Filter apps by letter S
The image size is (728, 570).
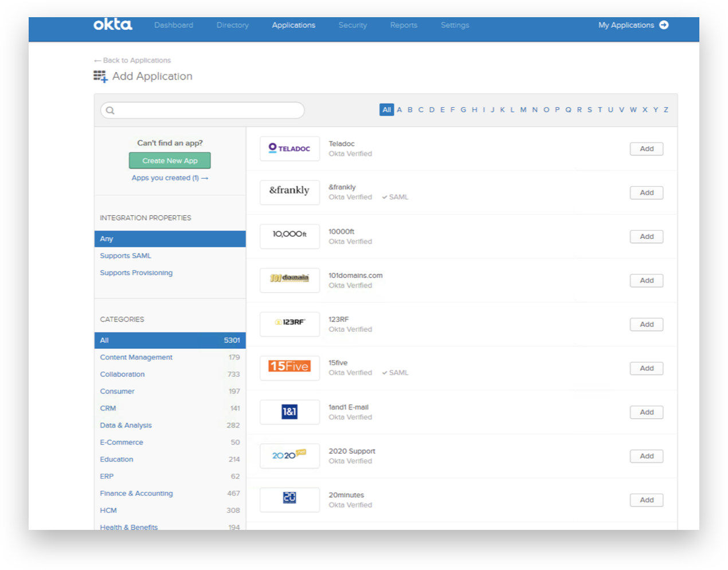tap(589, 109)
